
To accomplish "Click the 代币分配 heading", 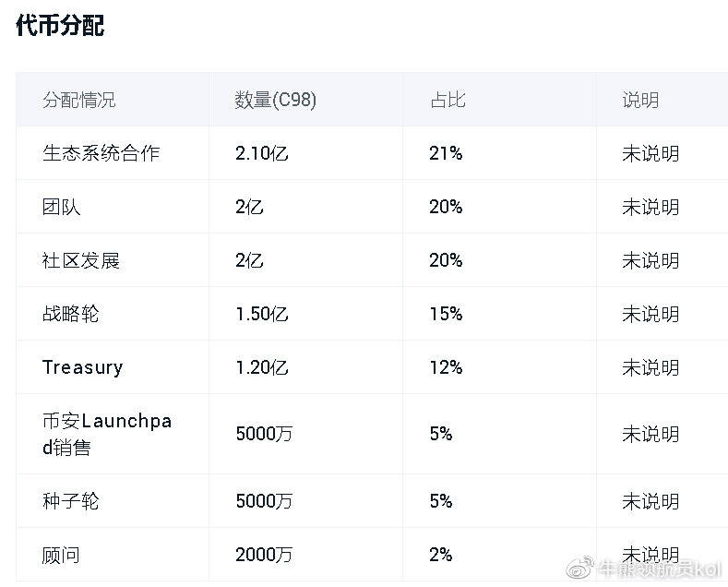I will point(60,25).
